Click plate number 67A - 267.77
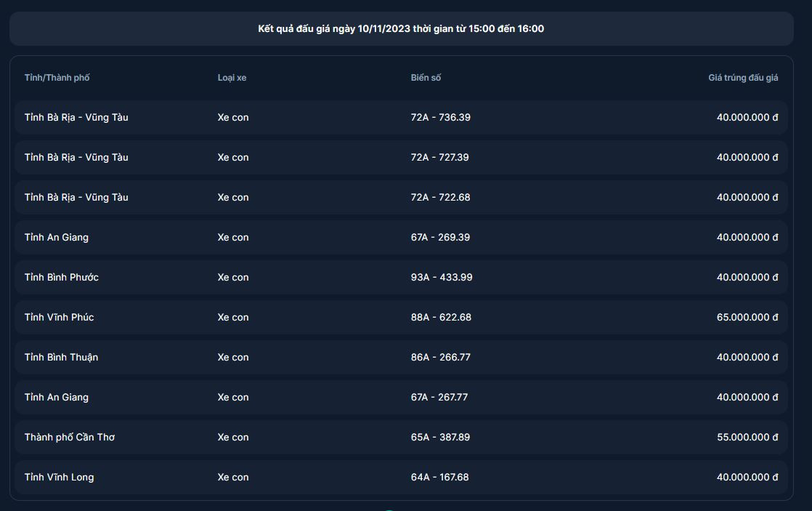This screenshot has width=812, height=511. pyautogui.click(x=439, y=397)
